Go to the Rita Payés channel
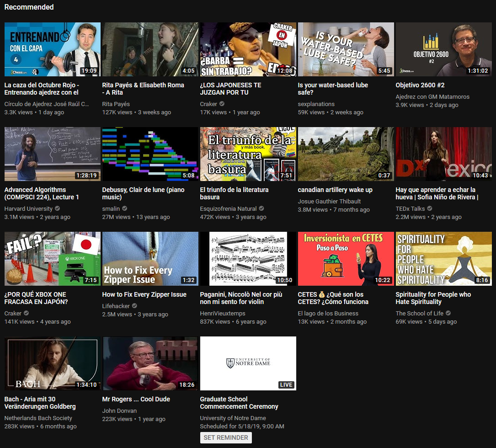Screen dimensions: 496x448 point(116,104)
